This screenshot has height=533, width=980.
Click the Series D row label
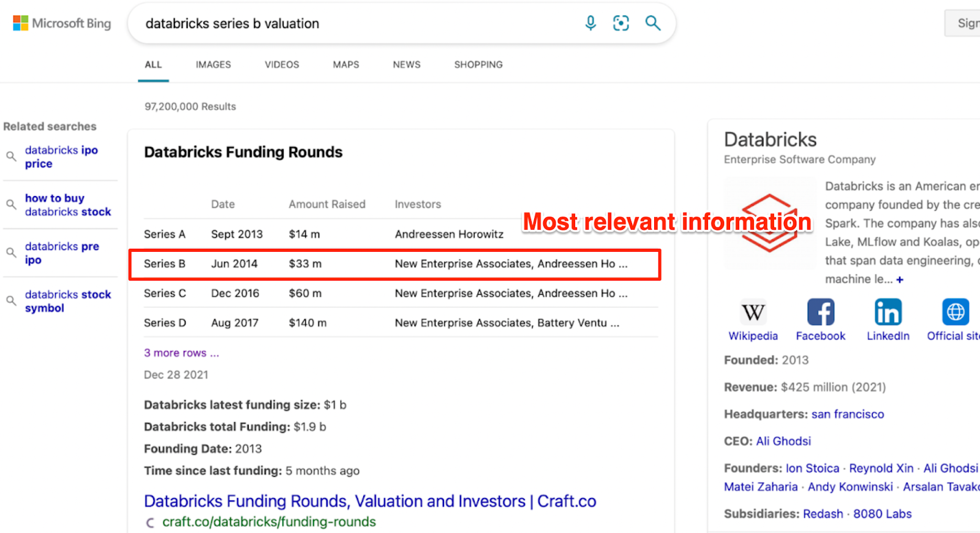165,323
